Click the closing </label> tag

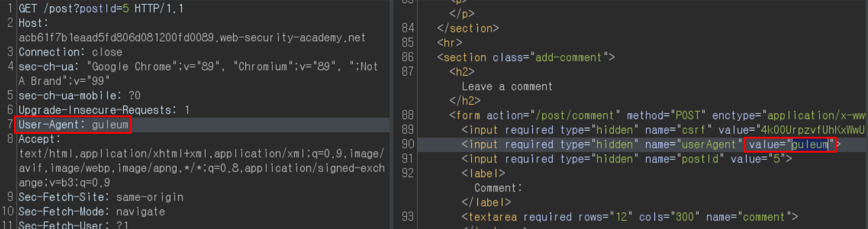486,203
